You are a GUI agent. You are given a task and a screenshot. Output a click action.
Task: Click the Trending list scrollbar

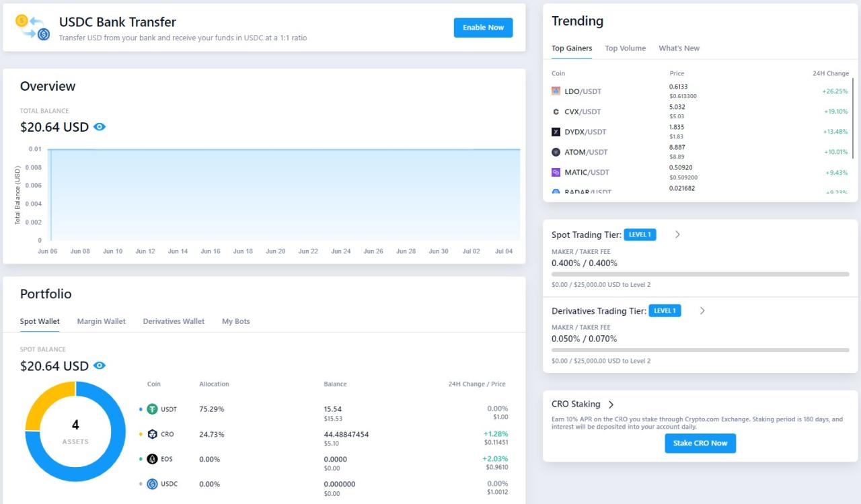pyautogui.click(x=852, y=118)
